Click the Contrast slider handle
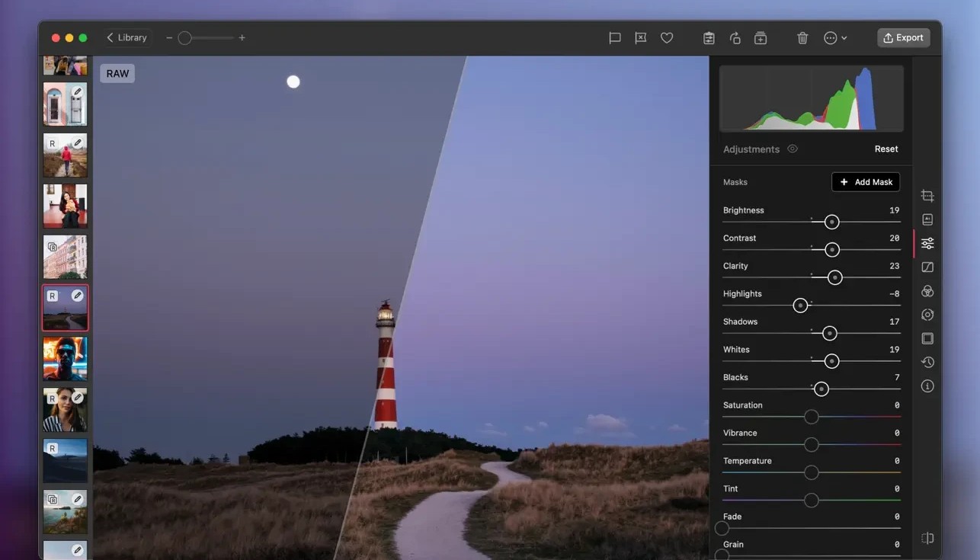980x560 pixels. 832,249
